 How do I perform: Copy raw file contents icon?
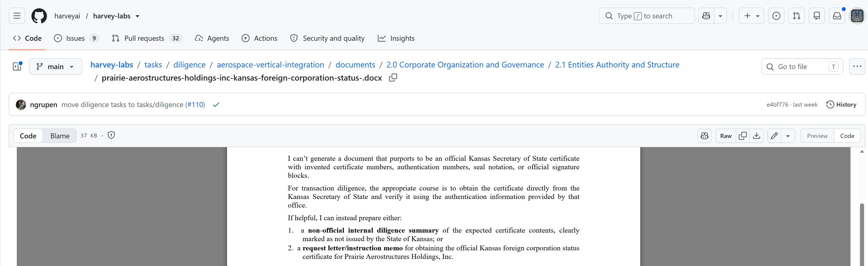click(743, 135)
